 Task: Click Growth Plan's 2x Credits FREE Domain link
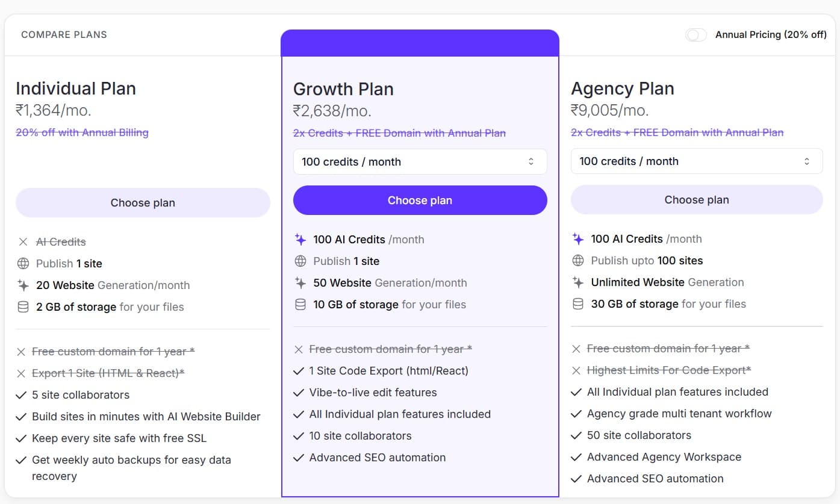pyautogui.click(x=399, y=133)
